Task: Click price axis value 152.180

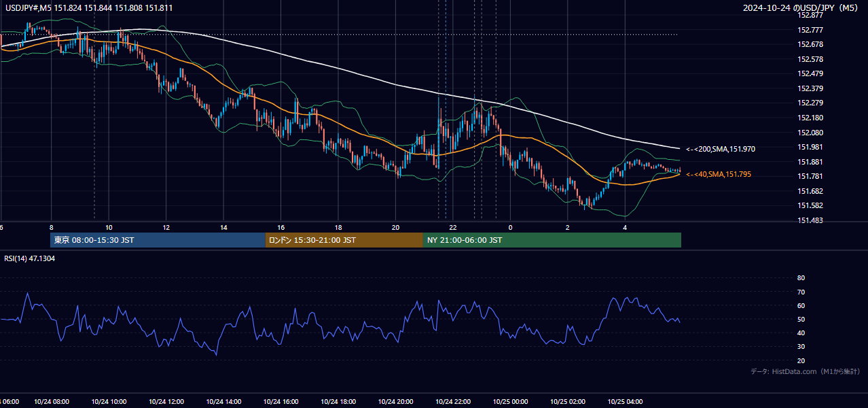Action: [811, 118]
